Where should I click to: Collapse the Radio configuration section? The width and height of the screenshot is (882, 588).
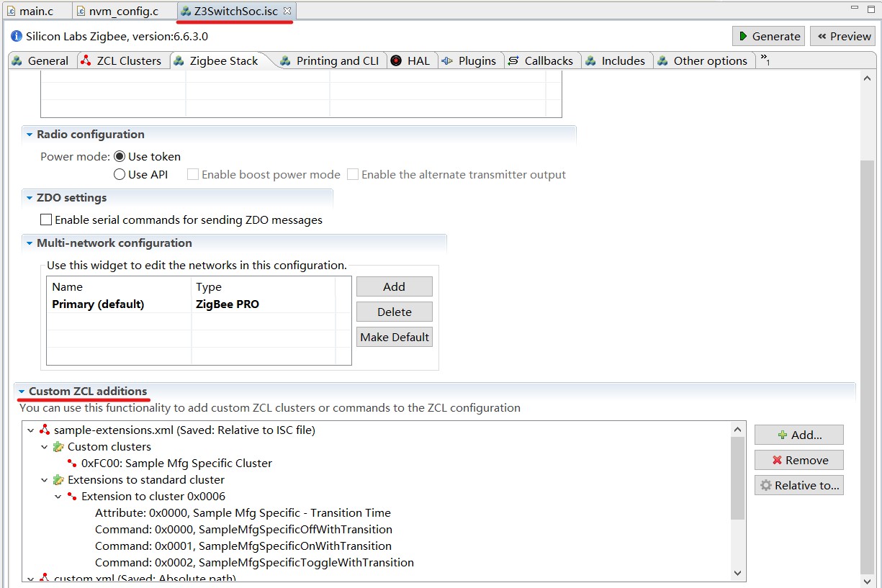click(x=30, y=135)
